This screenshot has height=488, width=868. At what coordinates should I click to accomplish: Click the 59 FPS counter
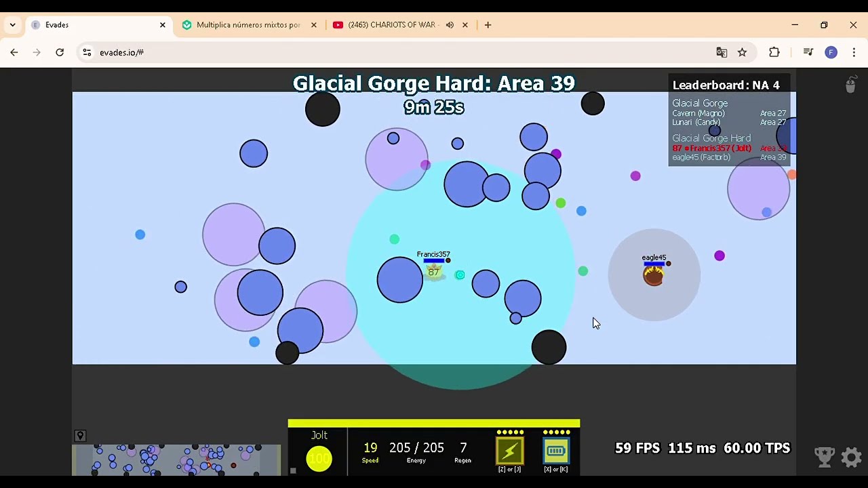click(x=637, y=448)
